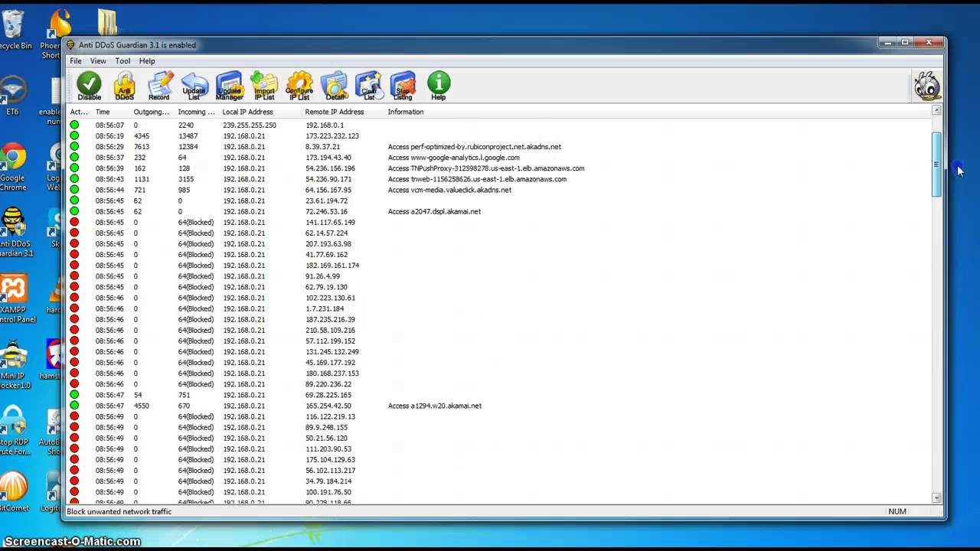Image resolution: width=980 pixels, height=551 pixels.
Task: Open the File menu
Action: (x=76, y=61)
